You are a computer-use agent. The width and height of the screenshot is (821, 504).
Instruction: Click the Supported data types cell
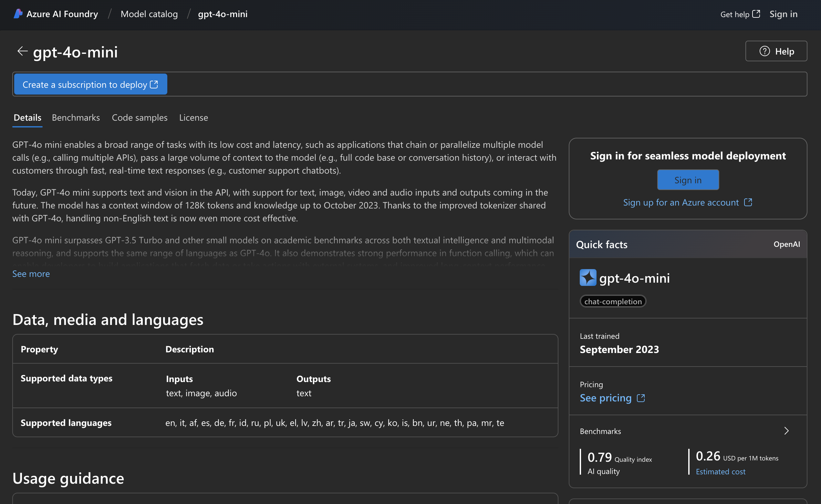click(67, 378)
